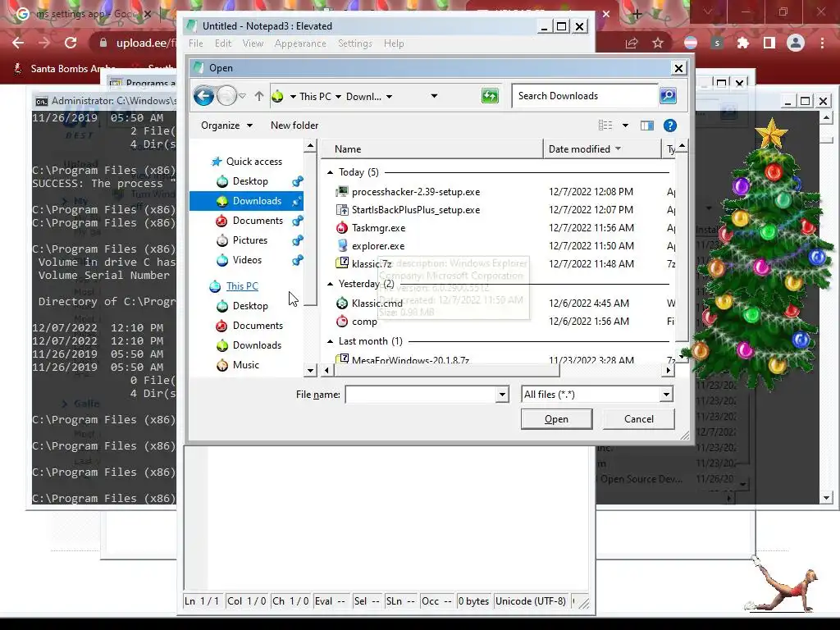Screen dimensions: 840x630
Task: Click the Music icon under This PC
Action: click(222, 365)
